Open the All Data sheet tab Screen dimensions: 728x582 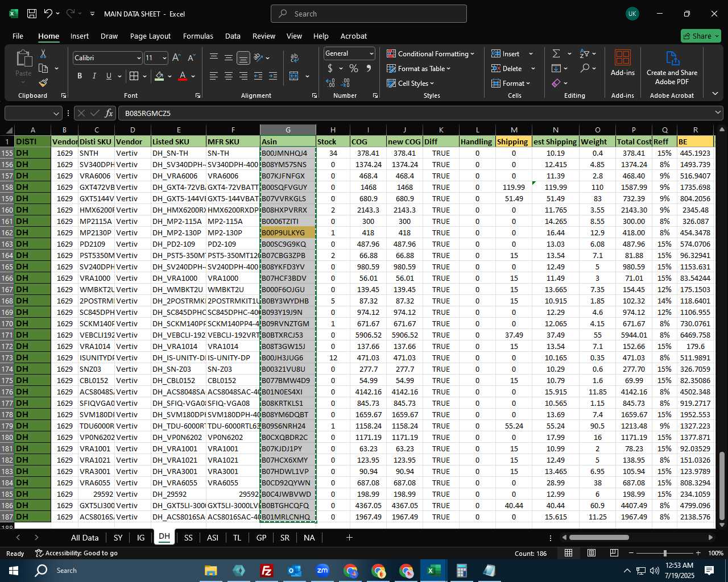(85, 538)
